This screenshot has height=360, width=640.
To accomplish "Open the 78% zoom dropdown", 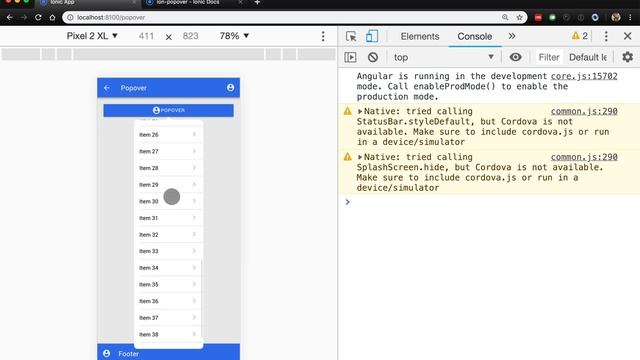I will tap(234, 36).
